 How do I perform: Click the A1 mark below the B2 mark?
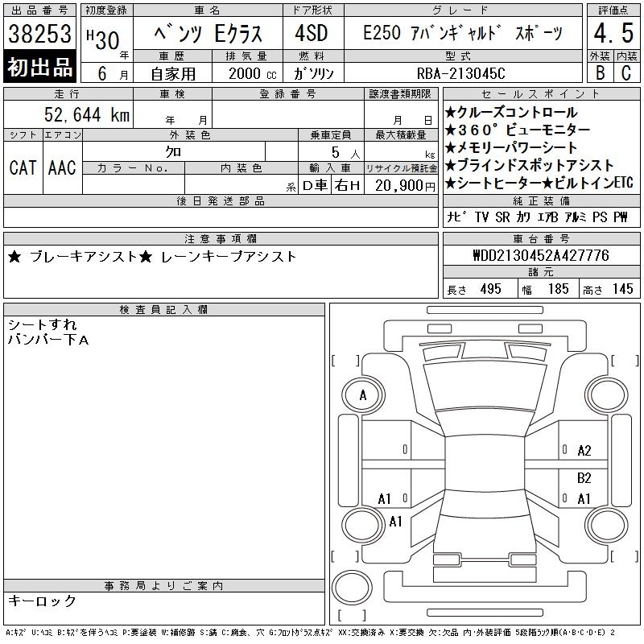584,499
